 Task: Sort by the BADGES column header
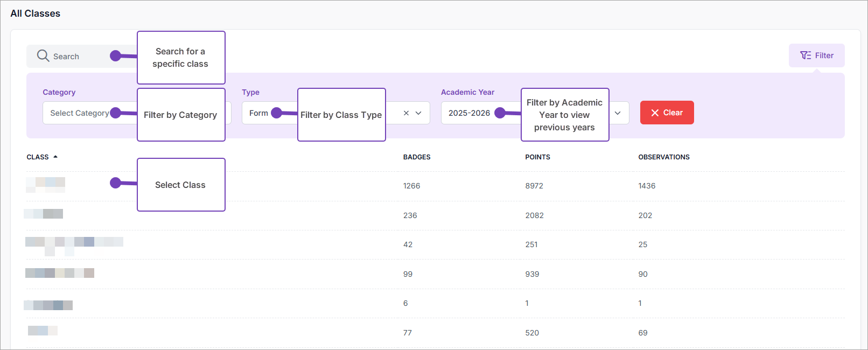[x=417, y=157]
